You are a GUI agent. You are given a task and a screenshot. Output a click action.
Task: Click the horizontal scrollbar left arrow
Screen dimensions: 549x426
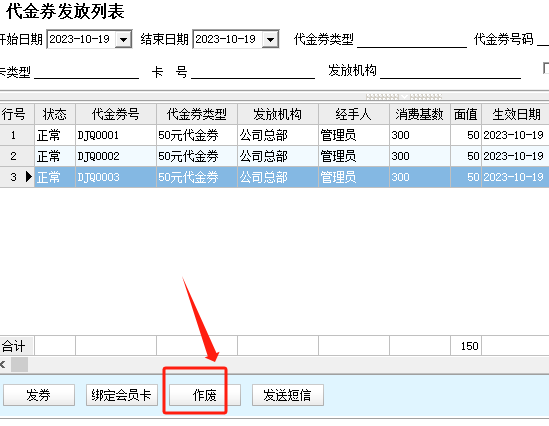click(x=3, y=365)
